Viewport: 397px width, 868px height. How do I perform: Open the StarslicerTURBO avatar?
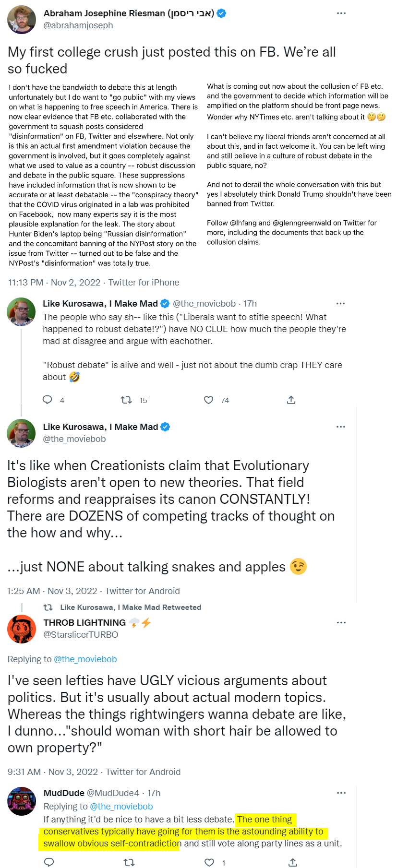coord(22,629)
